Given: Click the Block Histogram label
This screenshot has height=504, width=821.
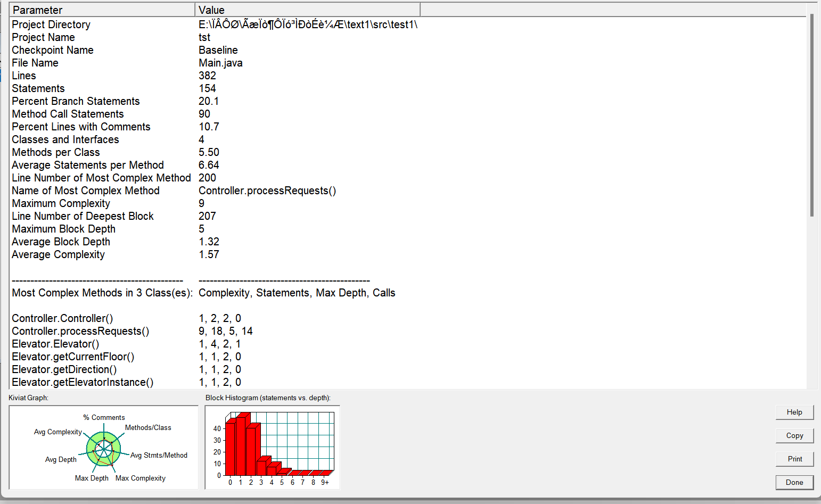Looking at the screenshot, I should coord(268,398).
